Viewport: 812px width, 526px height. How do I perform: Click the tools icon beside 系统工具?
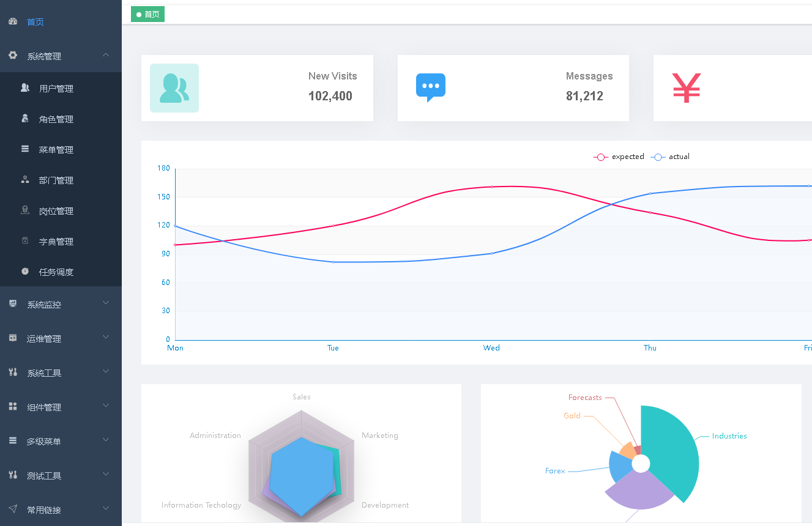(x=13, y=372)
